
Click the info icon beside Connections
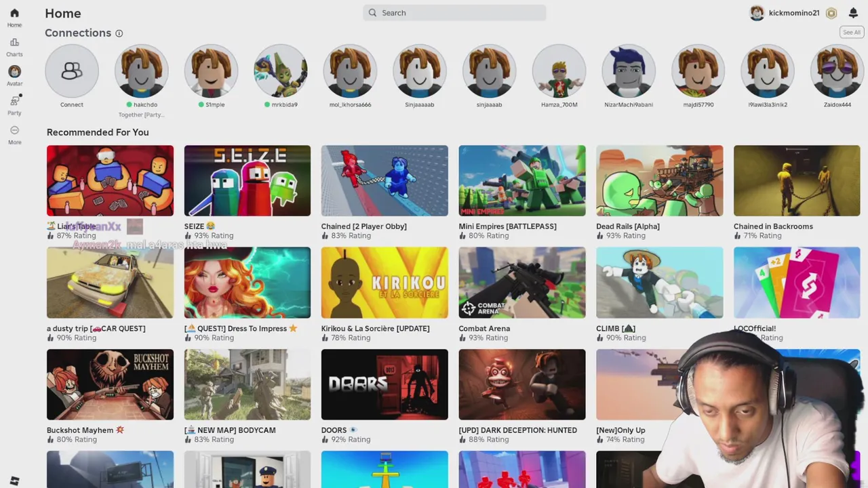point(119,33)
